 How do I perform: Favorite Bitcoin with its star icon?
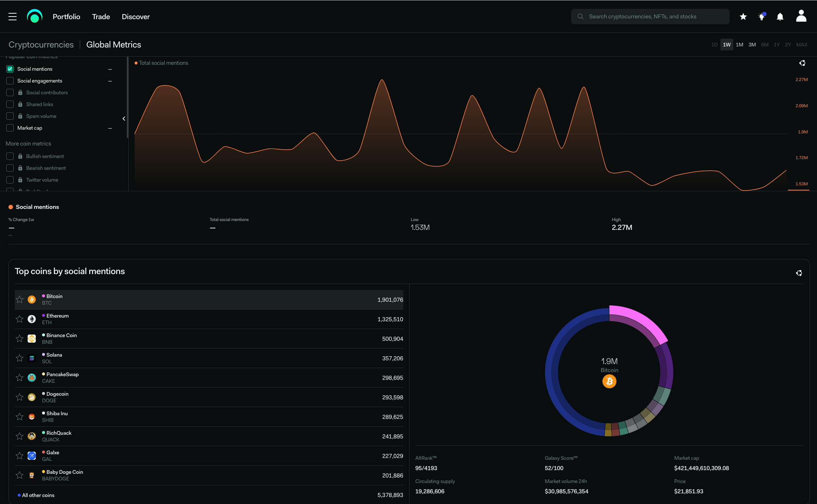[x=20, y=300]
